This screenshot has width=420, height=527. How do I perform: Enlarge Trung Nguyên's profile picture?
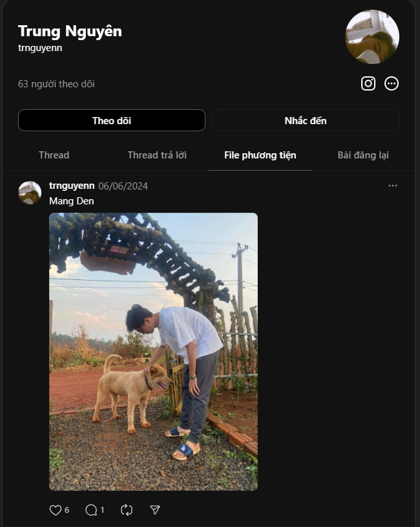pos(372,37)
